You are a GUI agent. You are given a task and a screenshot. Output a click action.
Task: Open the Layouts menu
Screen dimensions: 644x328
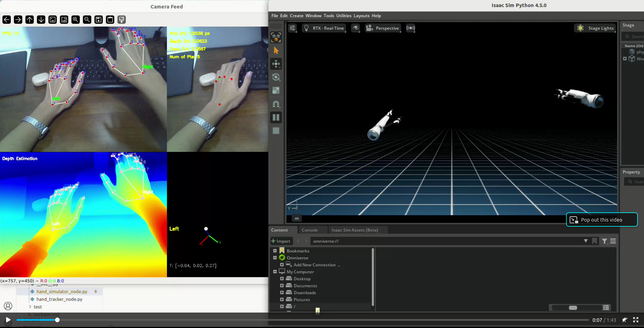coord(362,16)
